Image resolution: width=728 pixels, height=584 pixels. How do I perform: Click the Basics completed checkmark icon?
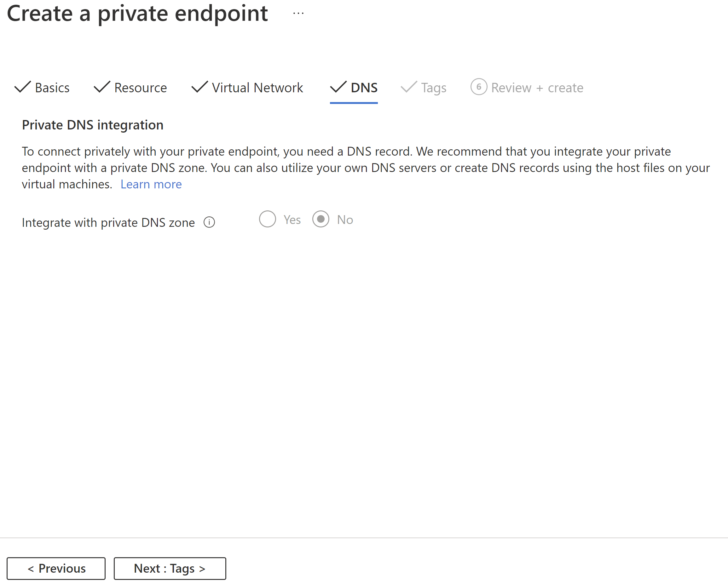tap(24, 88)
